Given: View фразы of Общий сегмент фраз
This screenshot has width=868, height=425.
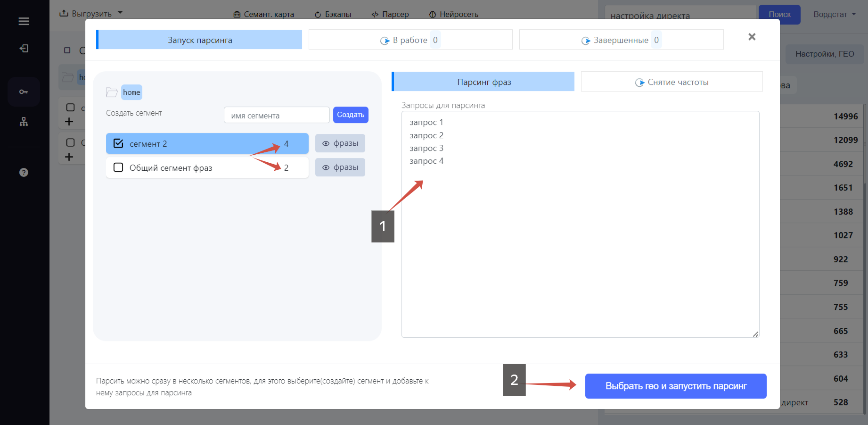Looking at the screenshot, I should click(x=340, y=167).
